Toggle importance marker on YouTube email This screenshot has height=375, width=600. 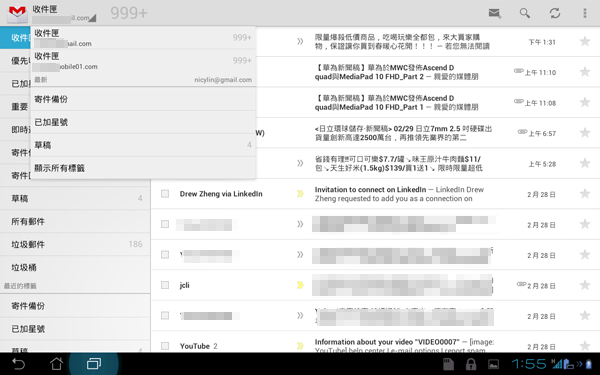click(300, 346)
